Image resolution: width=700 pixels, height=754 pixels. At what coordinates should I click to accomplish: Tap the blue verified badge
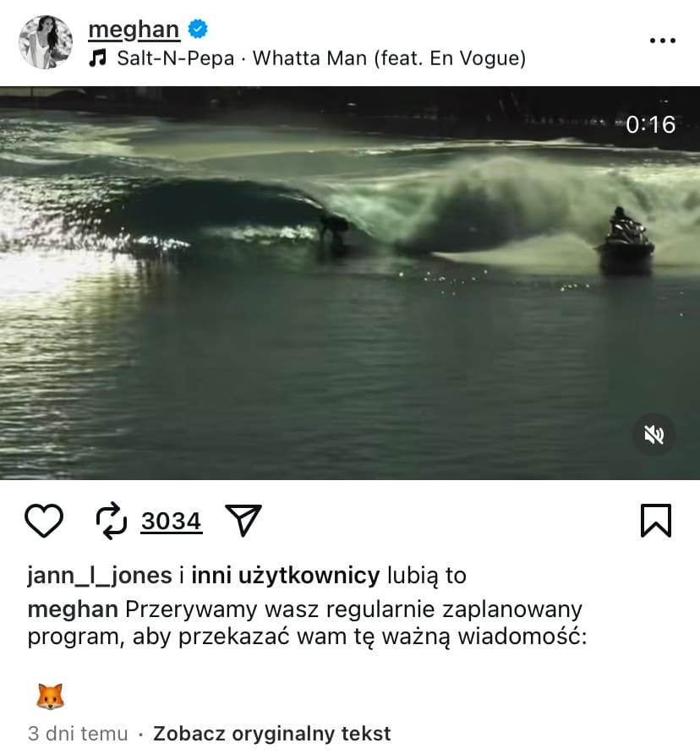coord(198,30)
